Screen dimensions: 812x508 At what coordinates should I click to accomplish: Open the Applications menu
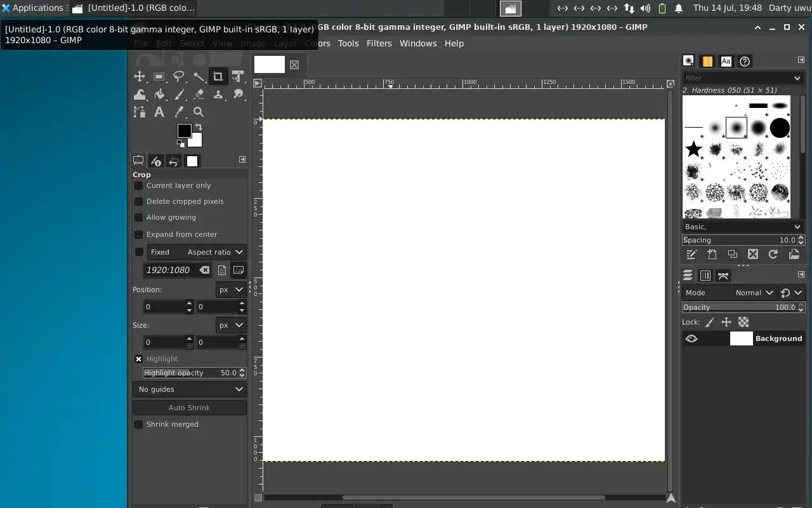33,8
